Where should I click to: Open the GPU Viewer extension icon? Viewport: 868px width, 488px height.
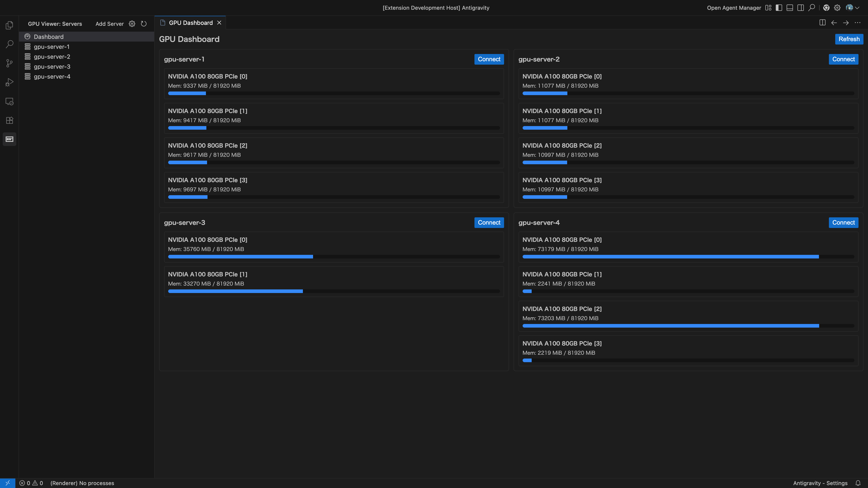(x=9, y=139)
